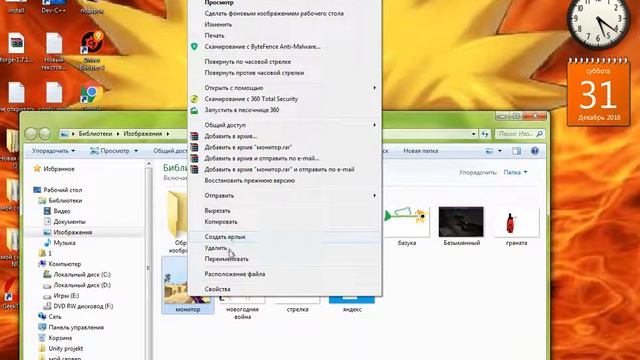640x360 pixels.
Task: Set image as desktop background entry
Action: (x=274, y=13)
